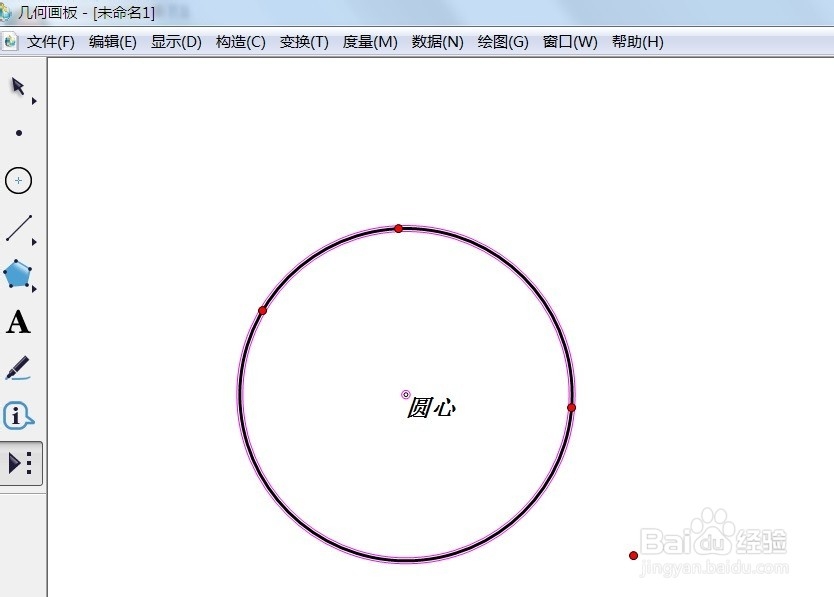The height and width of the screenshot is (597, 834).
Task: Select the Text tool labeled A
Action: 19,322
